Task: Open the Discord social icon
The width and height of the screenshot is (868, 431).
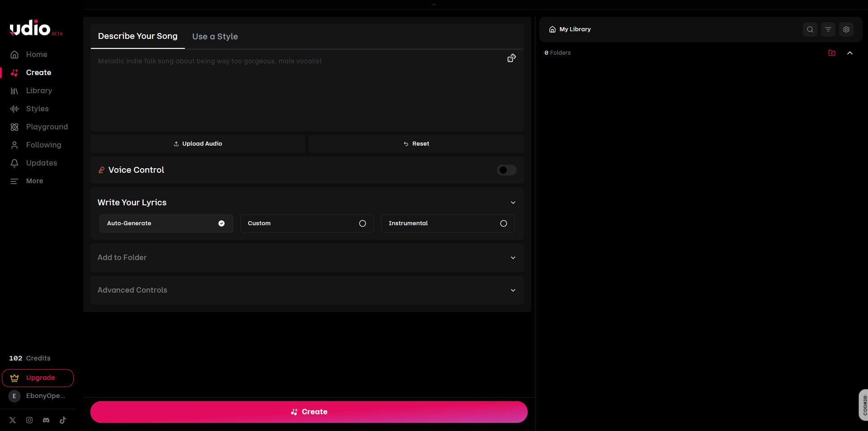Action: 46,420
